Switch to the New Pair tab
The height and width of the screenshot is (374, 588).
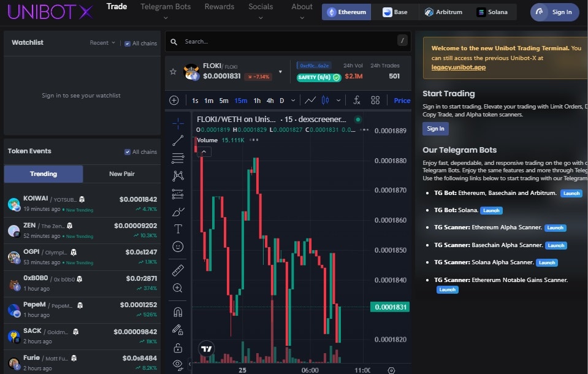(122, 174)
